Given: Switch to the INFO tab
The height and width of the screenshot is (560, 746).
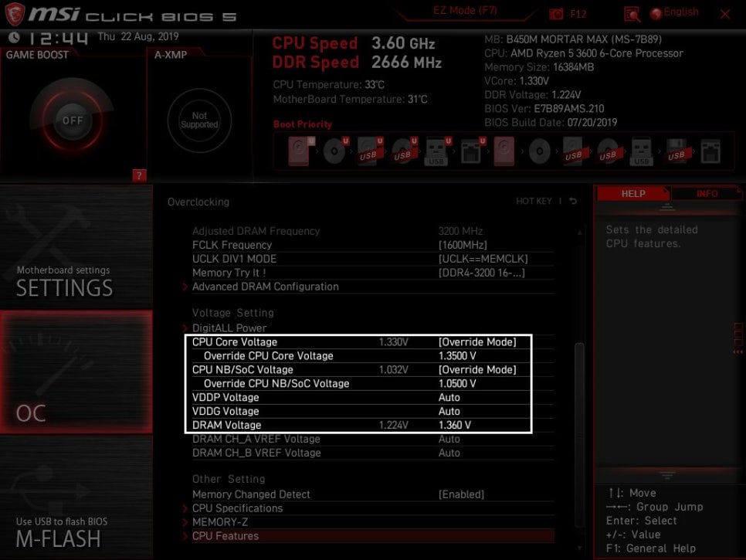Looking at the screenshot, I should pyautogui.click(x=707, y=194).
